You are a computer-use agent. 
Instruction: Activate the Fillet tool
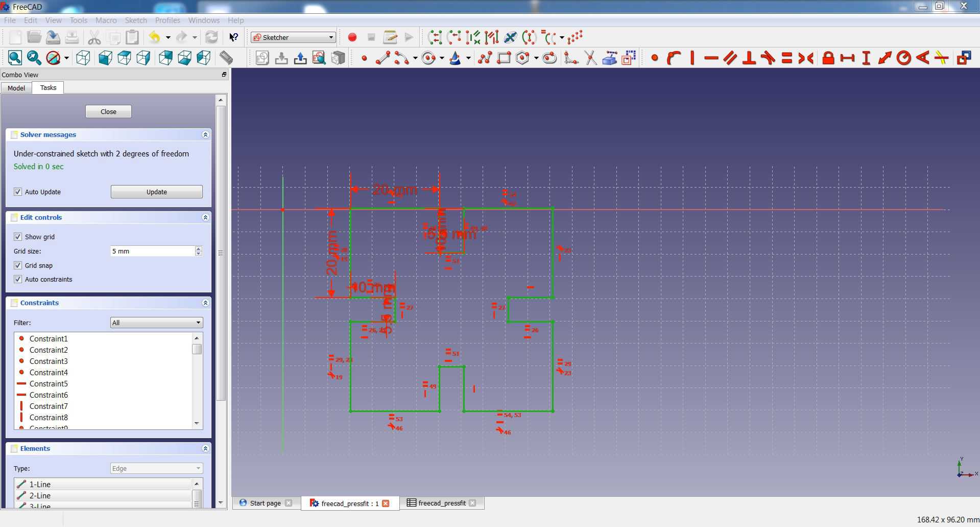(x=571, y=58)
